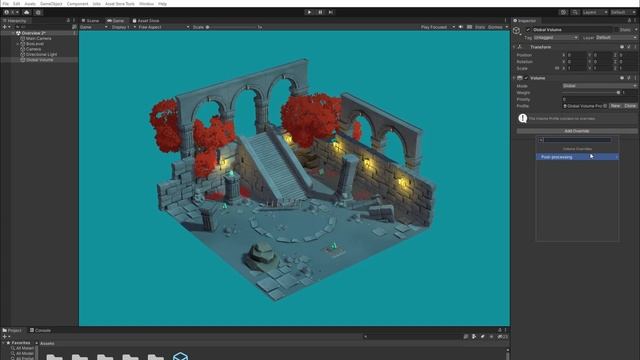Lock the Hierarchy panel via lock icon
This screenshot has width=640, height=360.
click(68, 20)
